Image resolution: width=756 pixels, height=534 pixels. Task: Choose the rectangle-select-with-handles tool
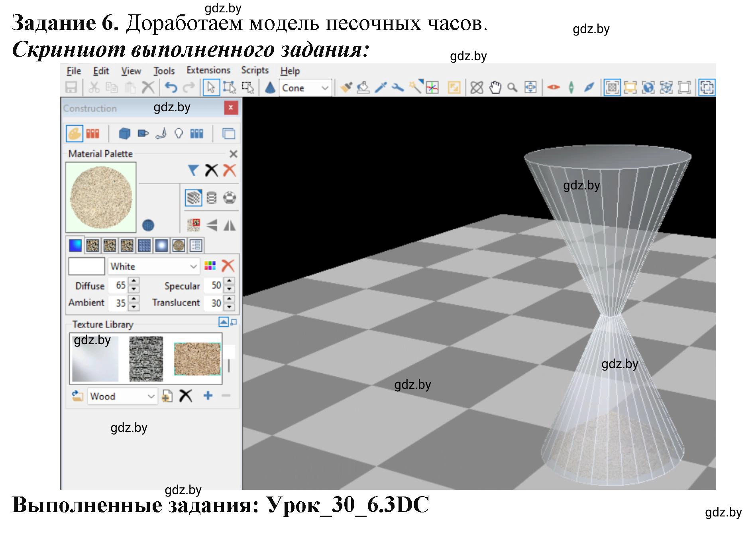pos(230,87)
